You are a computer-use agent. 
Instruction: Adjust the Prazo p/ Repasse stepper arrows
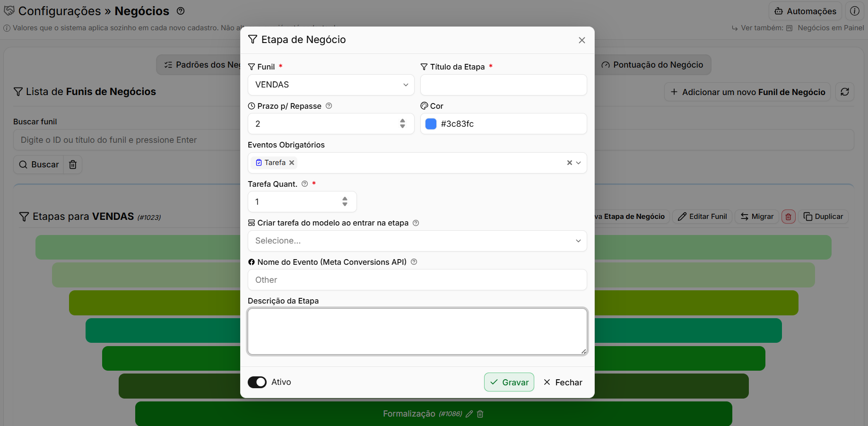tap(402, 123)
